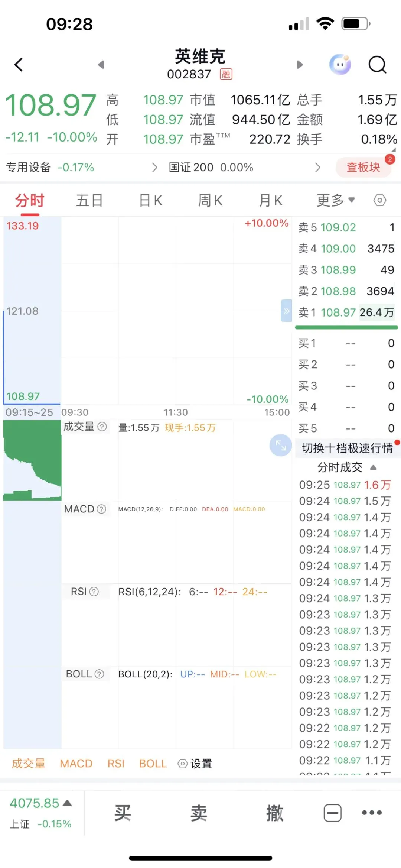This screenshot has width=401, height=868.
Task: Go to previous stock with left triangle
Action: [101, 65]
